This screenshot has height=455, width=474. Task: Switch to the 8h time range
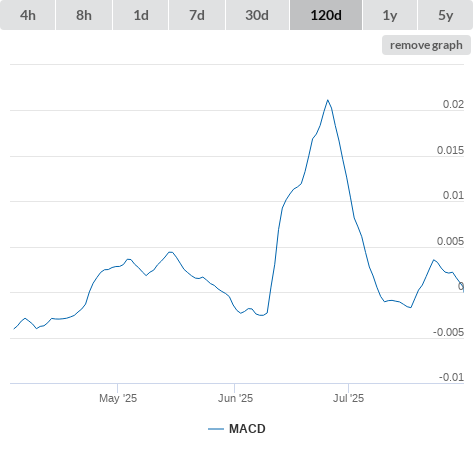coord(84,15)
